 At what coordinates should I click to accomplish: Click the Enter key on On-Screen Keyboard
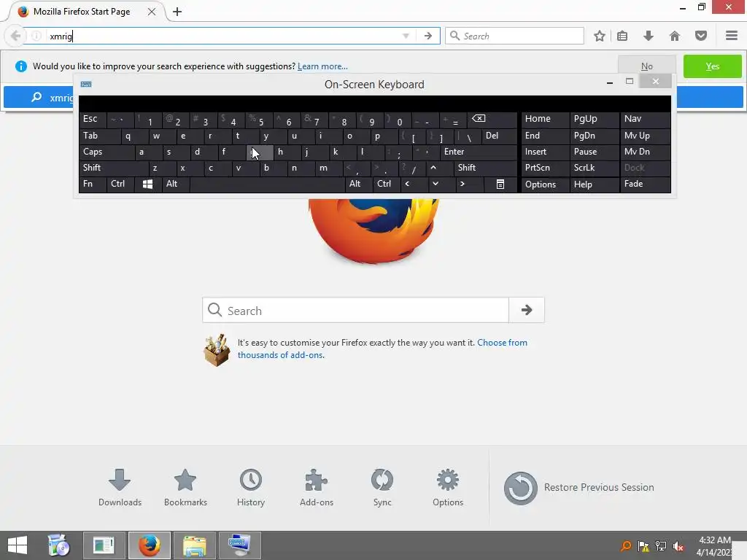(x=479, y=152)
